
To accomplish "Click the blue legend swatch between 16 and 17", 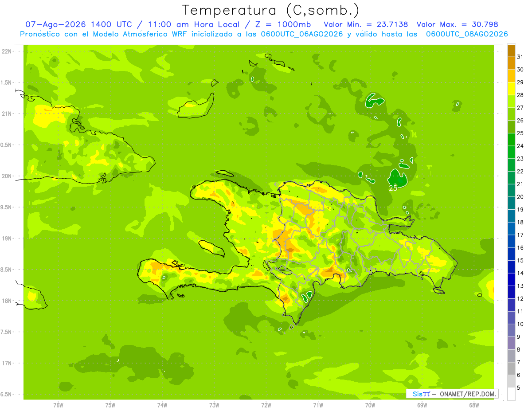I will [x=511, y=241].
